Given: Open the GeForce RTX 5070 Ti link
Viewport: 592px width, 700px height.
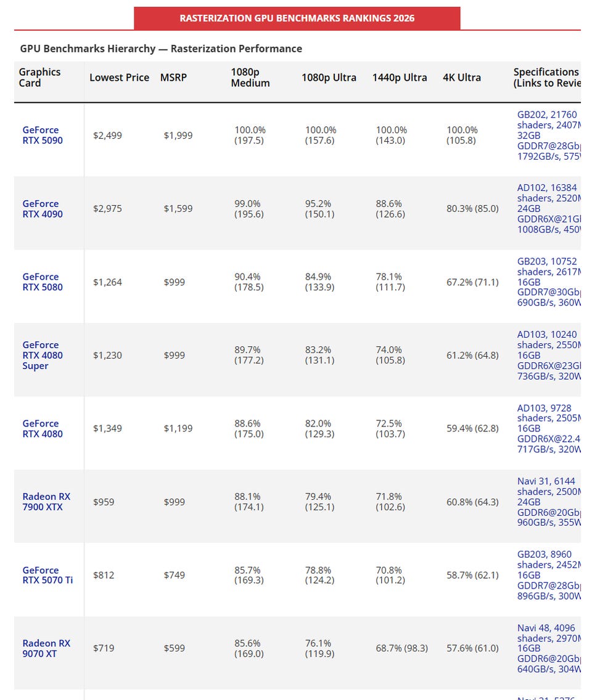Looking at the screenshot, I should point(47,575).
